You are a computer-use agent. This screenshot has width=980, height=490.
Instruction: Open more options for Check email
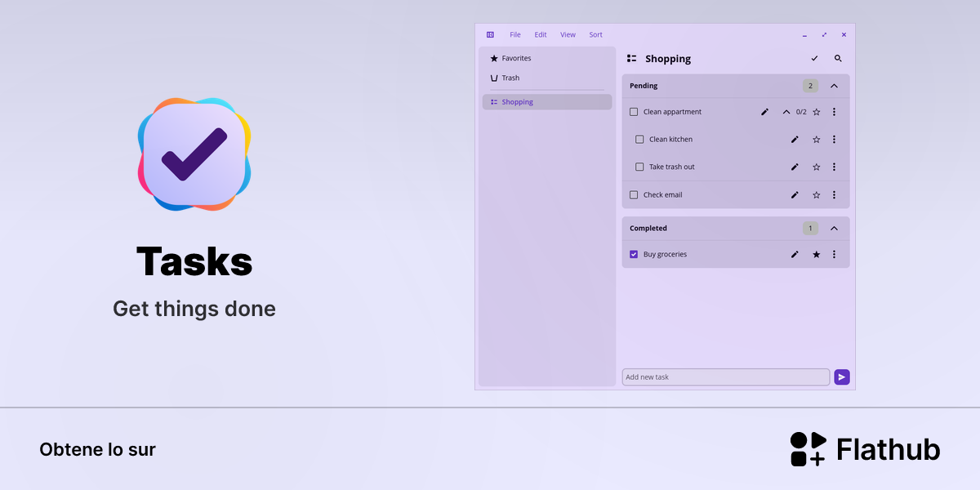(x=834, y=195)
